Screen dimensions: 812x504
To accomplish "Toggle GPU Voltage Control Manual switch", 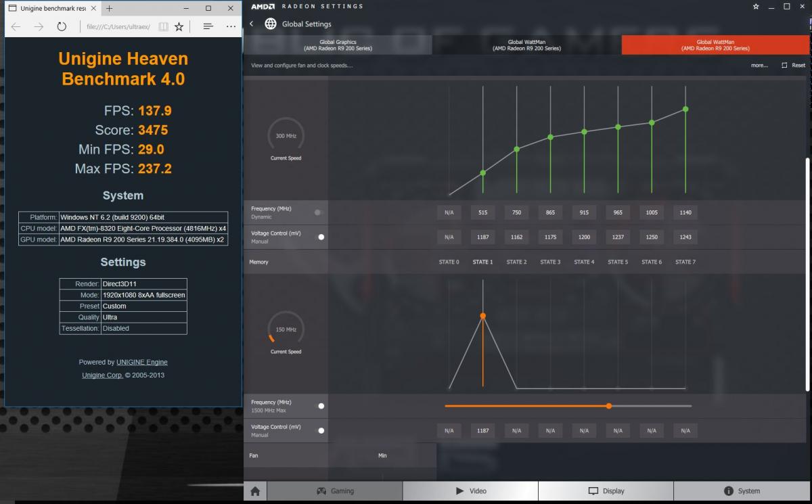I will (x=321, y=237).
